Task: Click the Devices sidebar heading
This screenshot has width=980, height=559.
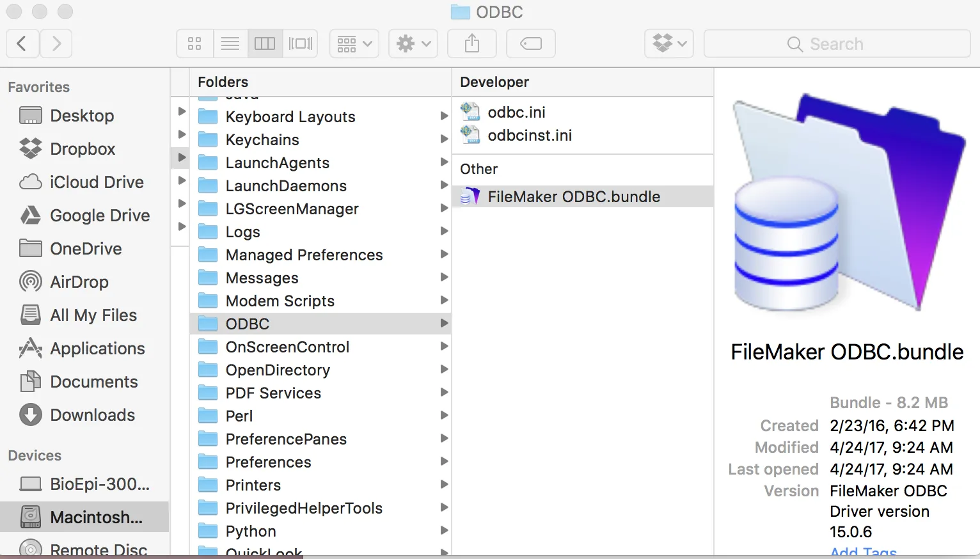Action: click(35, 455)
